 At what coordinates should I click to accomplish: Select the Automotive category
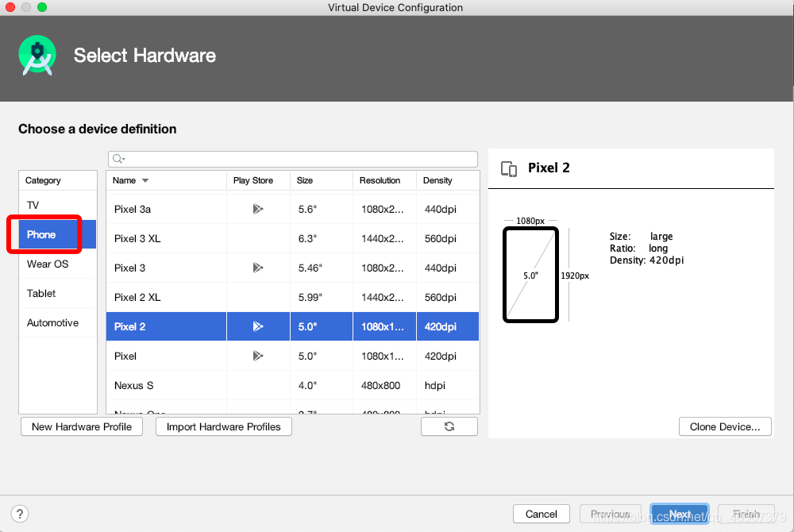tap(58, 322)
